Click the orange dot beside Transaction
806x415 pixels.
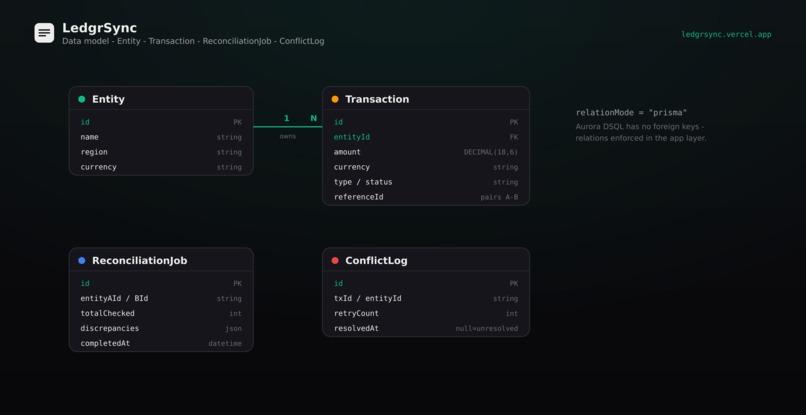[x=335, y=99]
